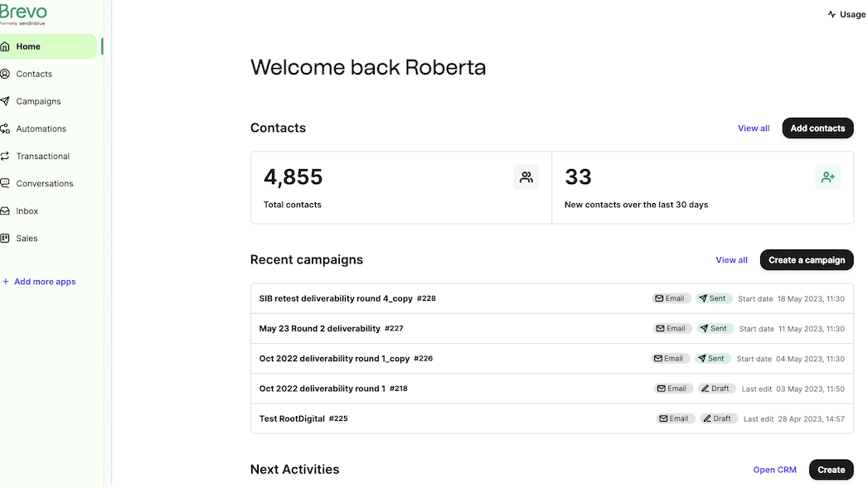Click the green new contacts add-person icon
Viewport: 868px width, 488px height.
827,177
